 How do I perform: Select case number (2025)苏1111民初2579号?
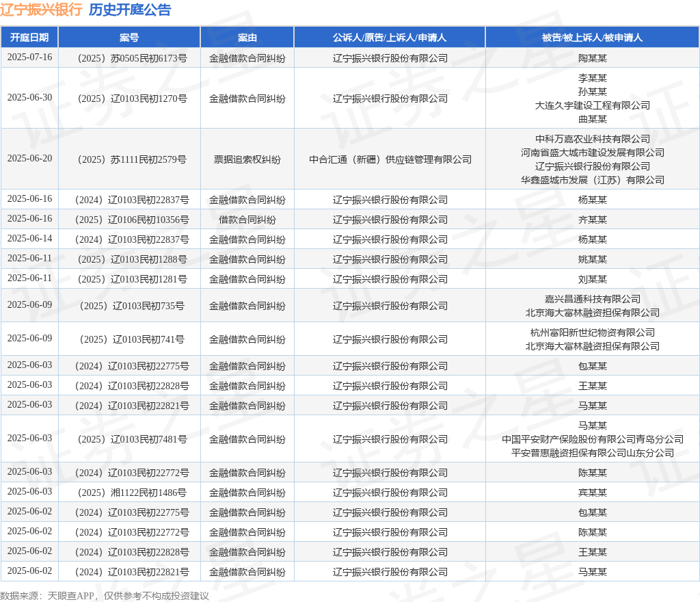(x=132, y=160)
